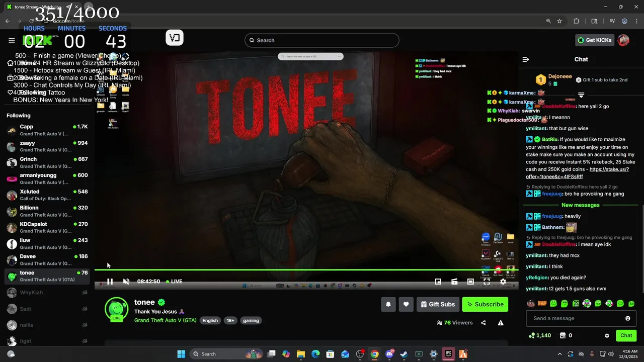
Task: Open Grinch's channel in Following list
Action: (x=47, y=162)
